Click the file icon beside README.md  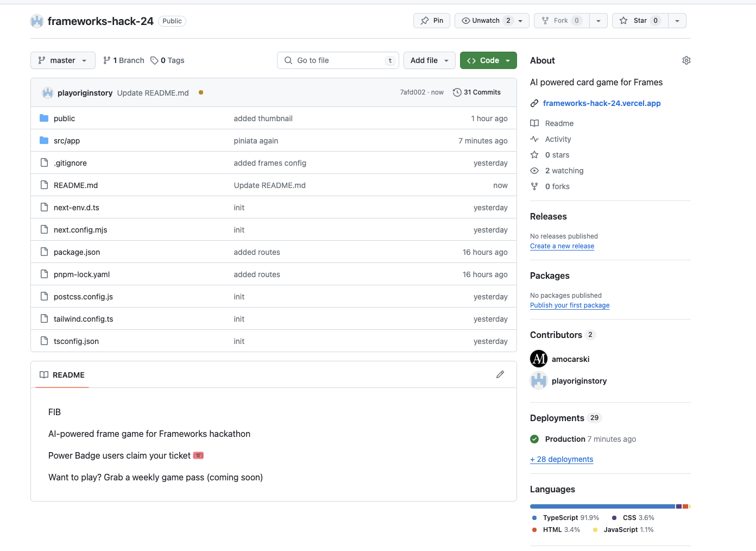44,185
